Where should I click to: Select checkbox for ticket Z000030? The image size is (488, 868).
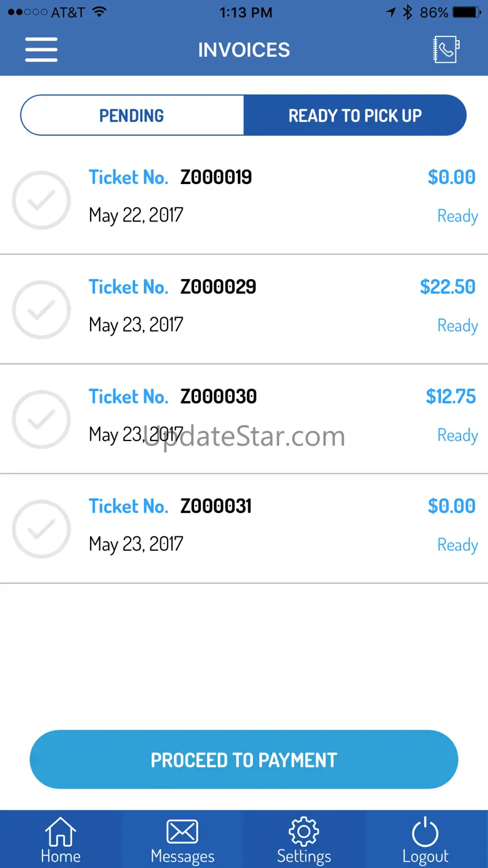click(x=41, y=419)
